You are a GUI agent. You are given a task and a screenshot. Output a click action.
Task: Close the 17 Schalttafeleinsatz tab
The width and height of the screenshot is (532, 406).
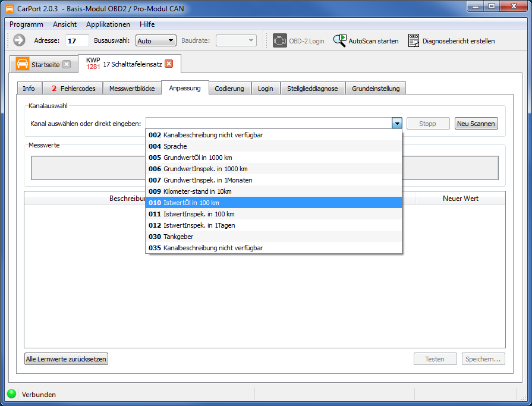pyautogui.click(x=169, y=64)
